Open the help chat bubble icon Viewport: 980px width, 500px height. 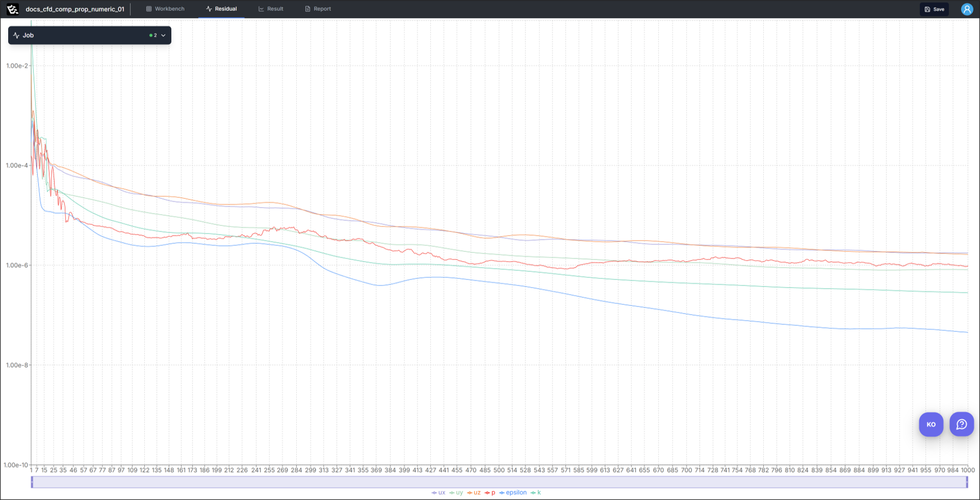click(961, 424)
